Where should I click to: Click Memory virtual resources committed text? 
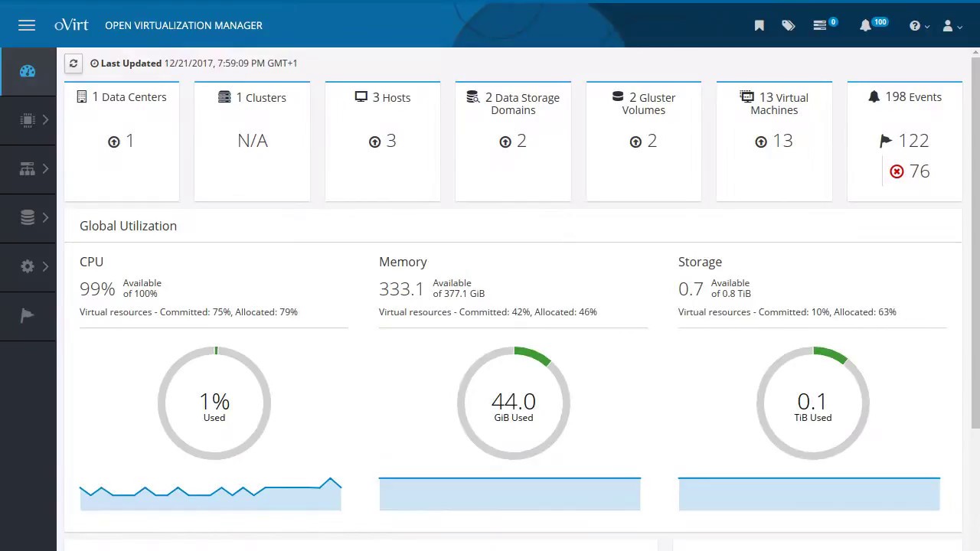488,312
